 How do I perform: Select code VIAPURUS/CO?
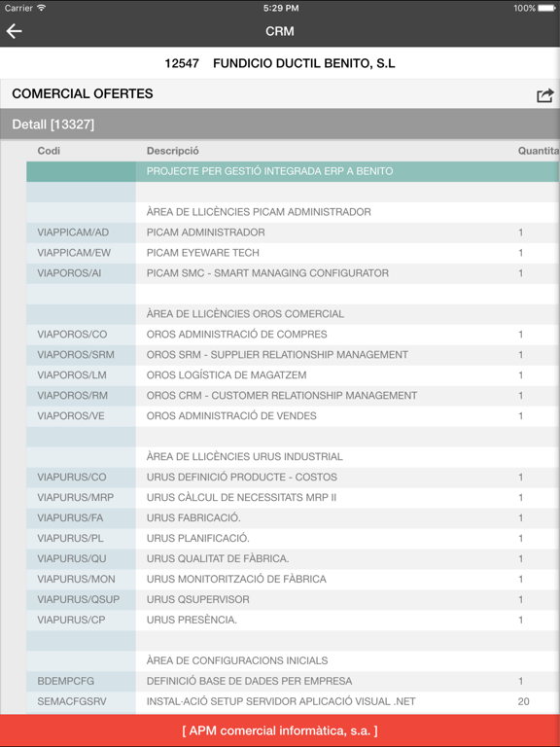point(72,478)
